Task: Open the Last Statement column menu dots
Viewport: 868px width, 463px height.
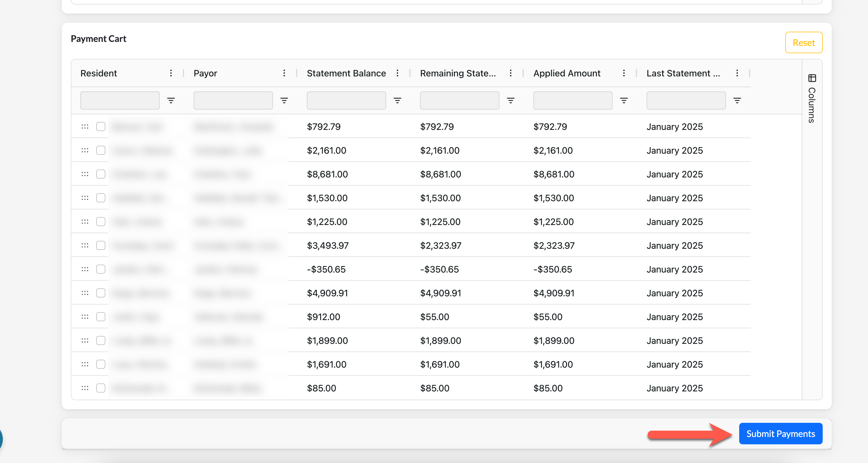Action: (x=737, y=73)
